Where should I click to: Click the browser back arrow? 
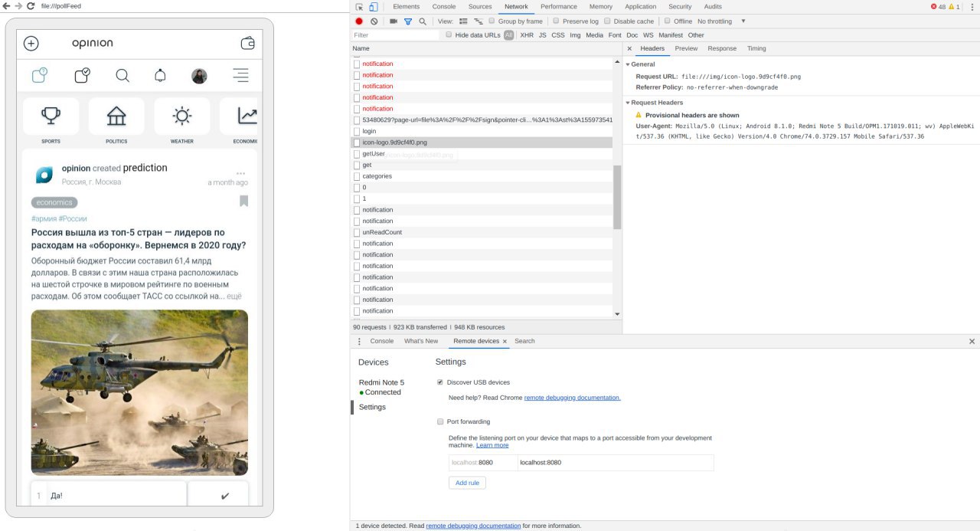tap(6, 5)
